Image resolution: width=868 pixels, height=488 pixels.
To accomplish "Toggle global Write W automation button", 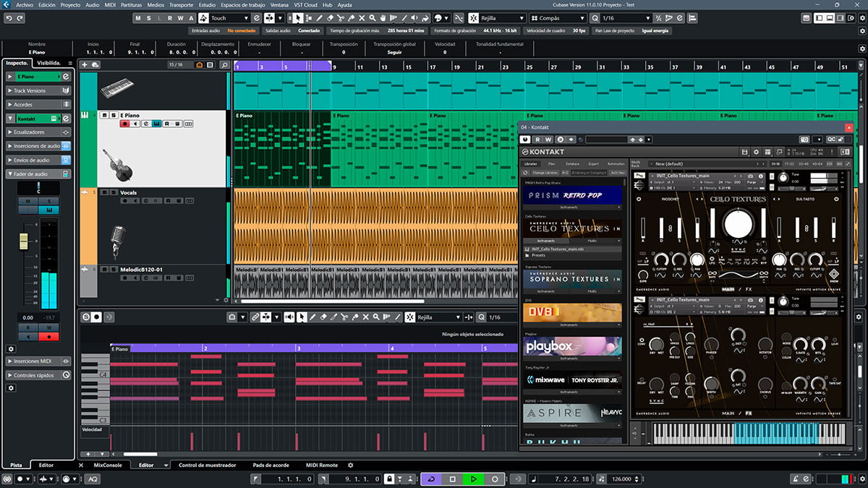I will pyautogui.click(x=180, y=17).
